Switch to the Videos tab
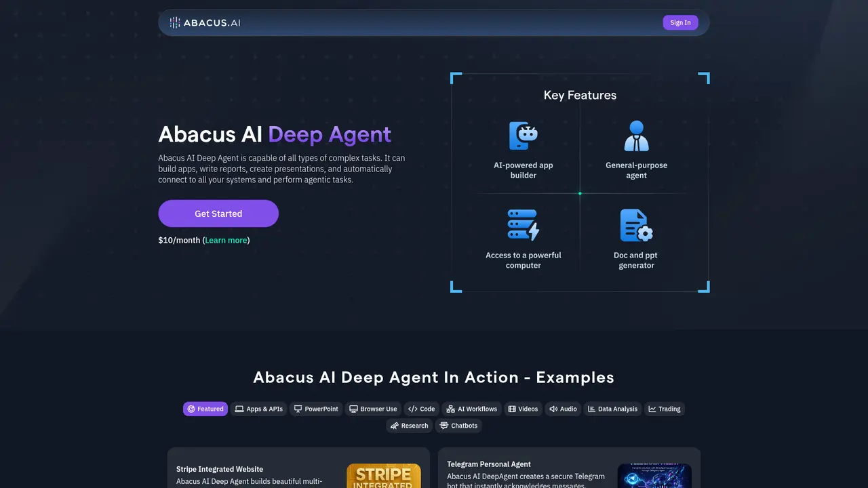Viewport: 868px width, 488px height. point(523,409)
